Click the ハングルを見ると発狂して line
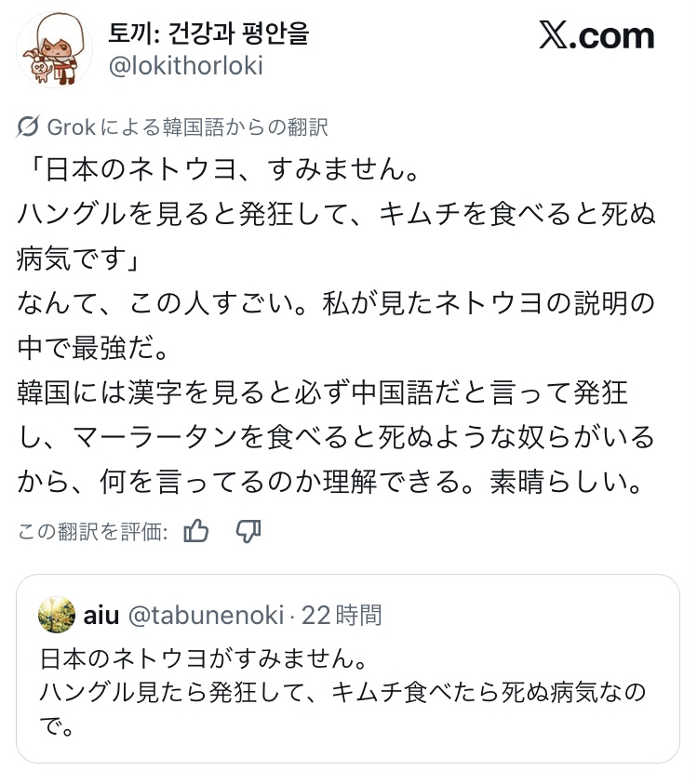This screenshot has height=784, width=697. point(335,216)
